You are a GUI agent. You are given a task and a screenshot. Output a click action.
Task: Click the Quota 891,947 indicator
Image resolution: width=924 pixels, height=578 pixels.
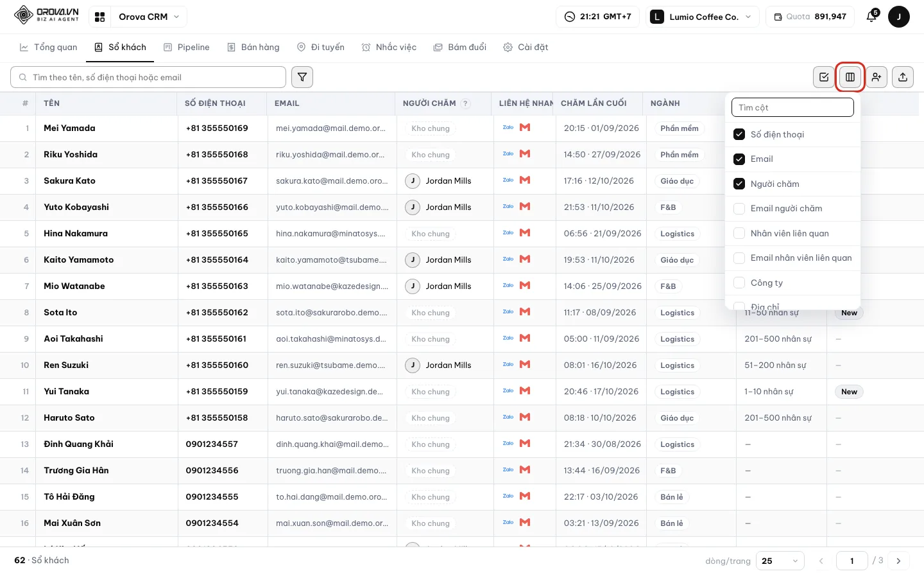point(810,17)
